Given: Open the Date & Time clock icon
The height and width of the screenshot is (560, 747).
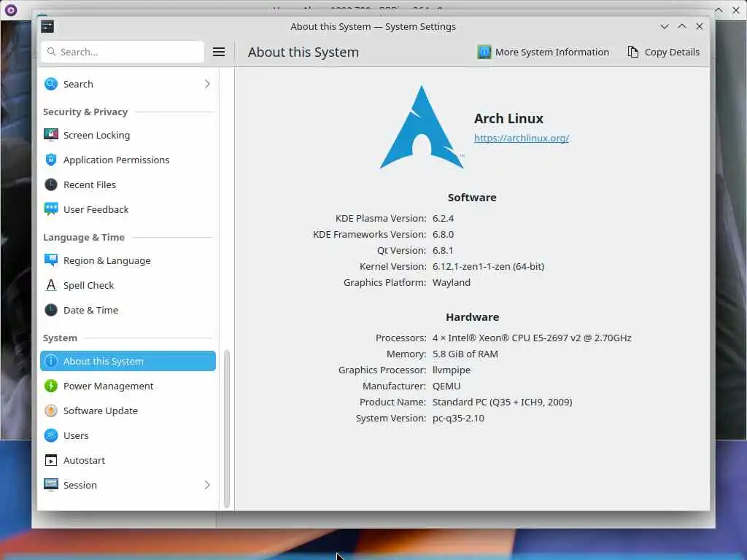Looking at the screenshot, I should tap(51, 310).
